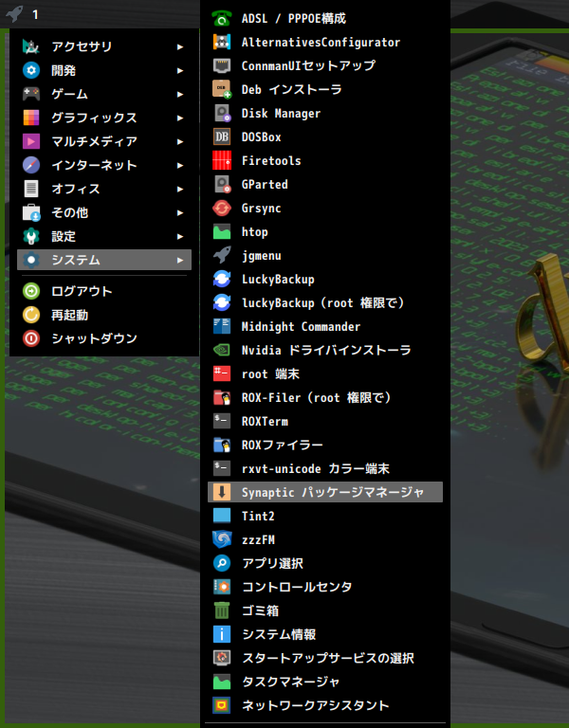Open the その他 menu label

point(69,212)
